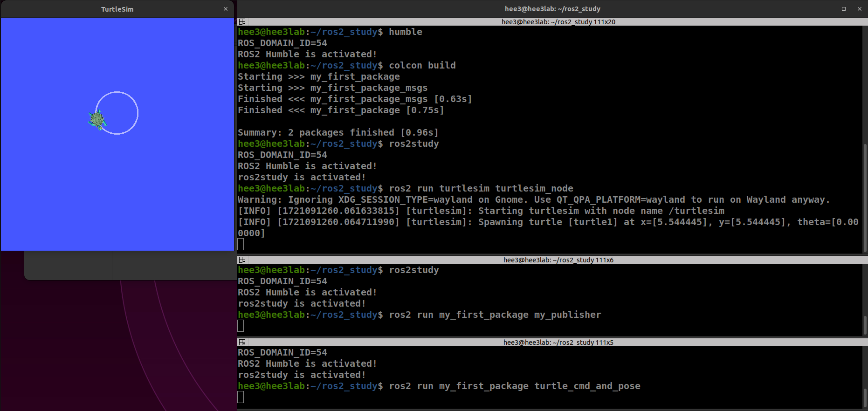The height and width of the screenshot is (411, 868).
Task: Click the cursor block in middle terminal pane
Action: [x=241, y=326]
